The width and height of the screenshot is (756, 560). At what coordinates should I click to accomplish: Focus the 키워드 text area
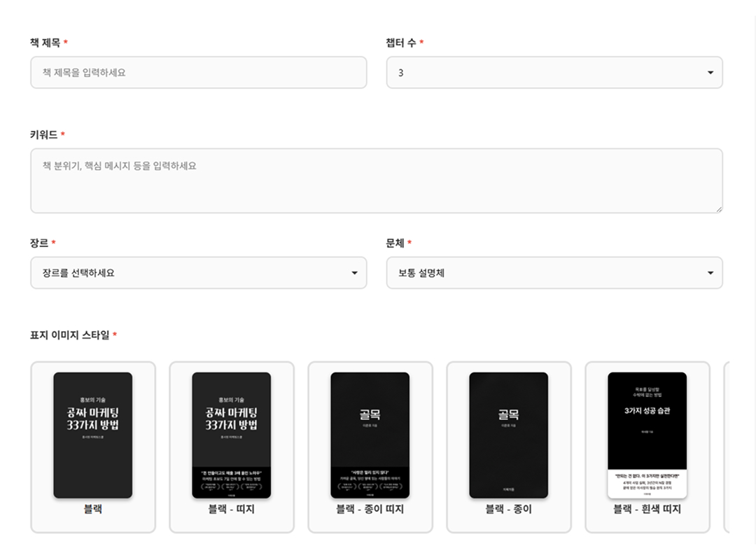[376, 181]
